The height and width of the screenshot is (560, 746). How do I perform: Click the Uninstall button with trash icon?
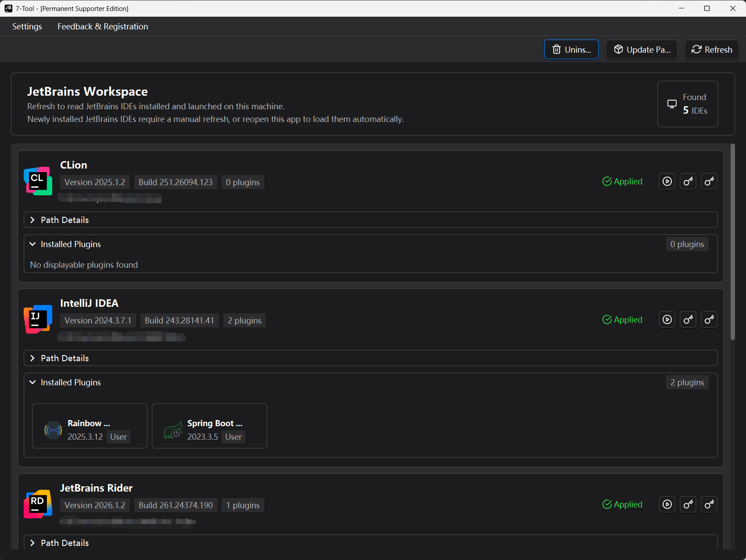[571, 50]
